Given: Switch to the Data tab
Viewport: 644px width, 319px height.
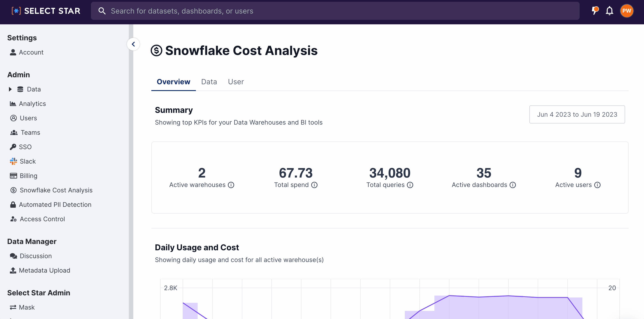Looking at the screenshot, I should click(209, 82).
